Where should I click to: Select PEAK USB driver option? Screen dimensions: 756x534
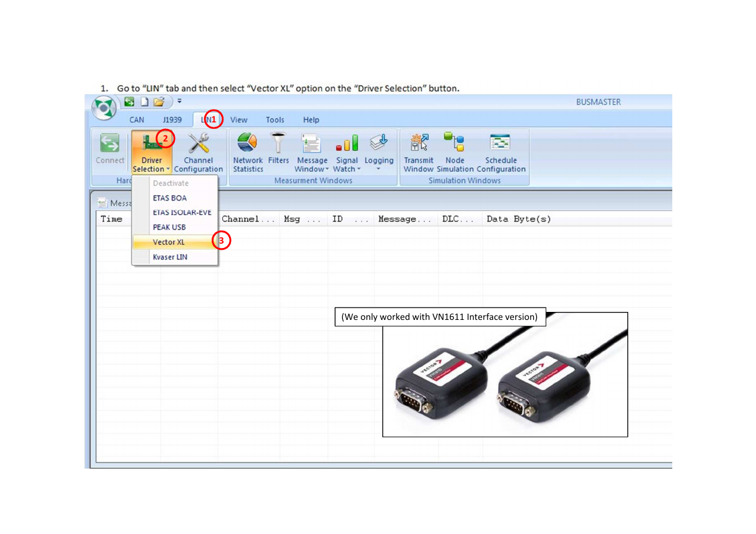click(x=175, y=228)
